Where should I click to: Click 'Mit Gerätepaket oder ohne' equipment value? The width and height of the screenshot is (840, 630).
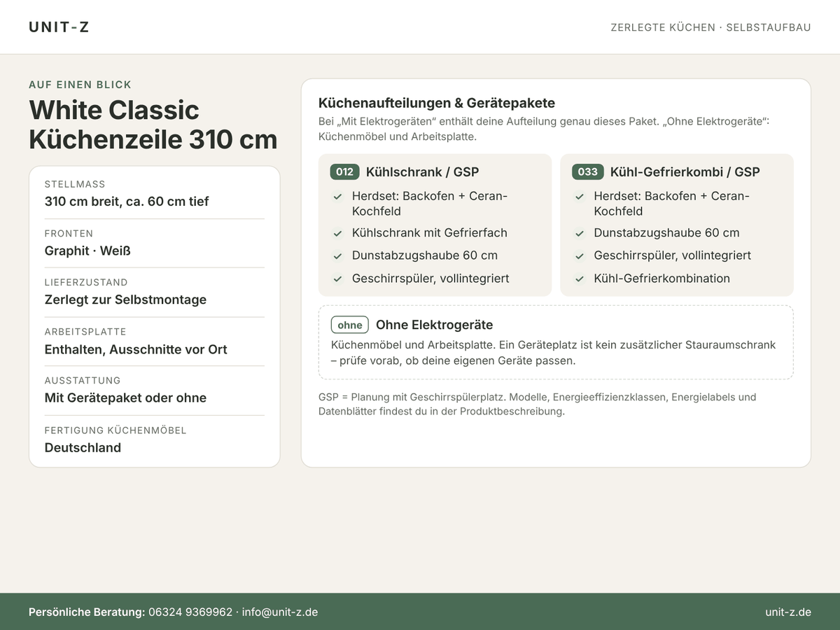[125, 398]
